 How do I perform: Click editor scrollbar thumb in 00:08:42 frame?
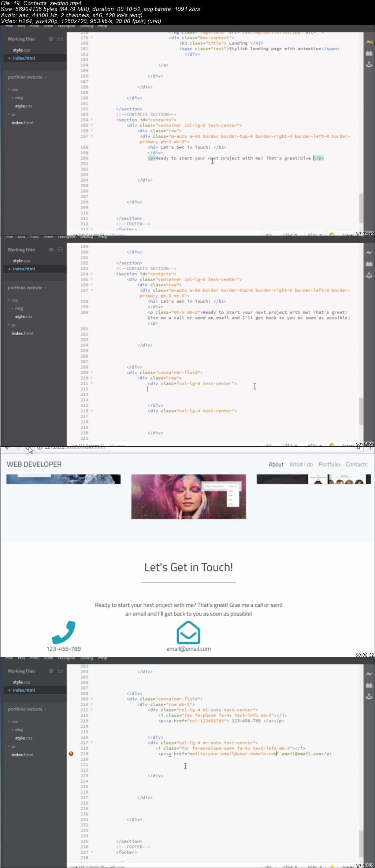[361, 843]
